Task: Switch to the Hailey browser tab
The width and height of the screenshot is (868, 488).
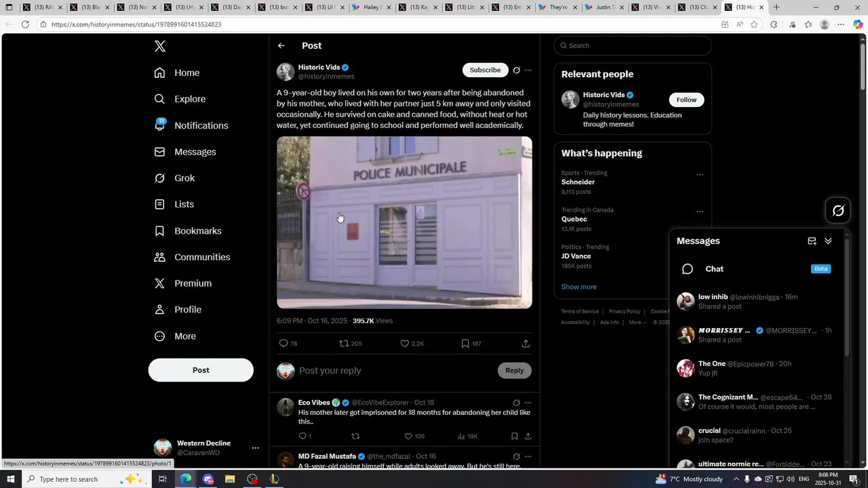Action: pyautogui.click(x=372, y=7)
